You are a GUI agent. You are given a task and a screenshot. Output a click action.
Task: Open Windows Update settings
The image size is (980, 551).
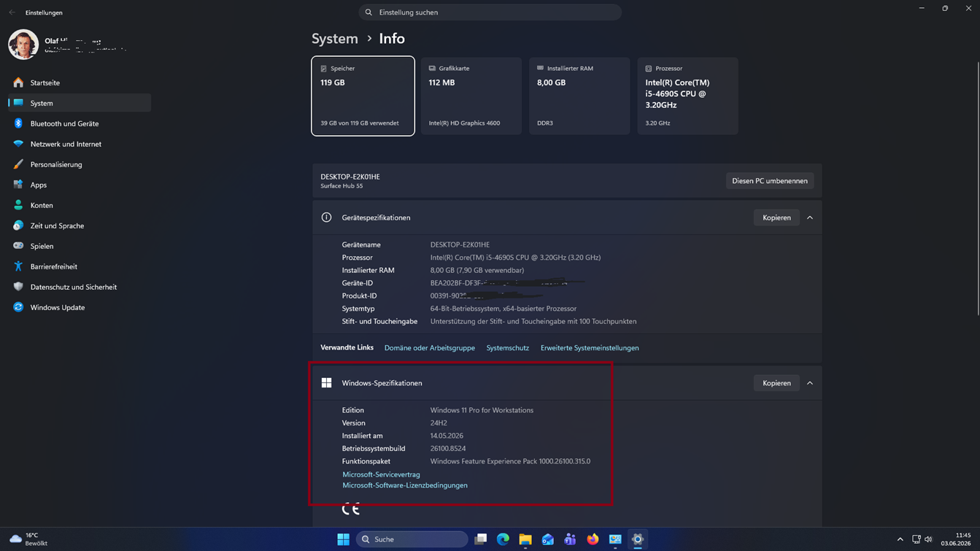[x=79, y=307]
